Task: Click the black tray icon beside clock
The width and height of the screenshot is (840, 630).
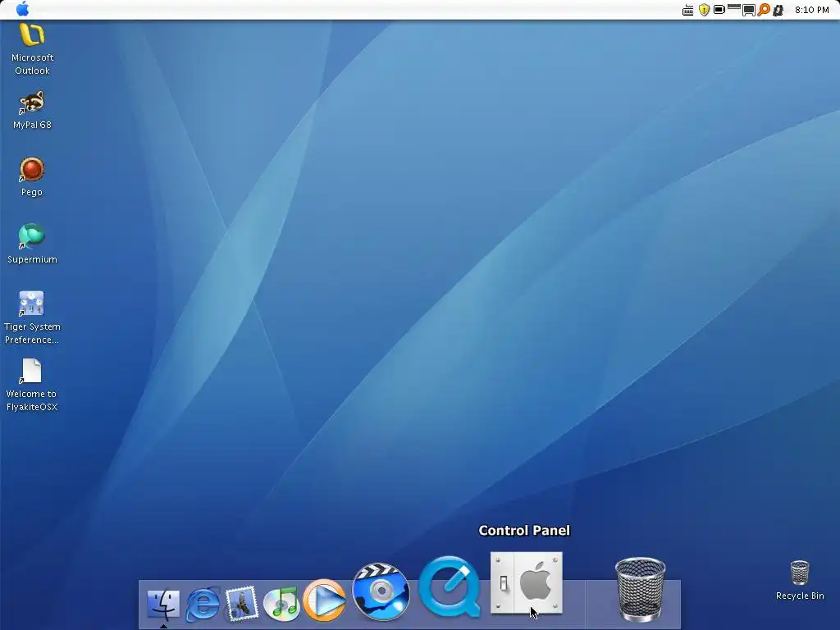Action: coord(778,10)
